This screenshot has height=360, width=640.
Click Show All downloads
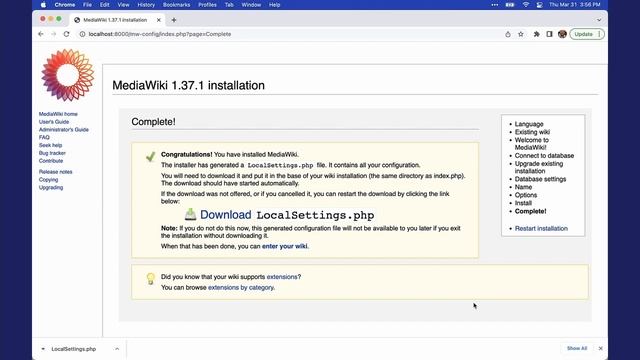click(x=577, y=349)
